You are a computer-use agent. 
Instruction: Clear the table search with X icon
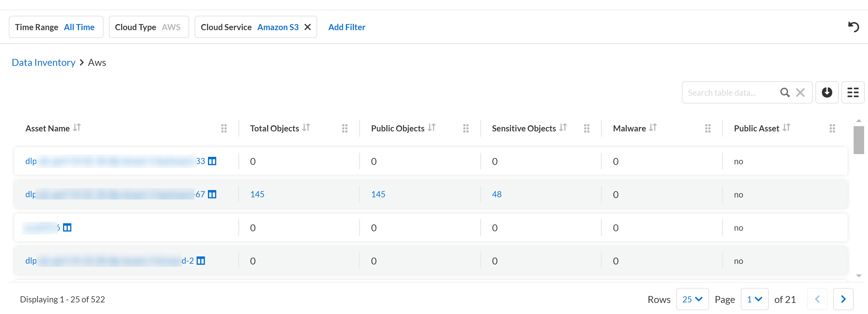click(x=800, y=92)
